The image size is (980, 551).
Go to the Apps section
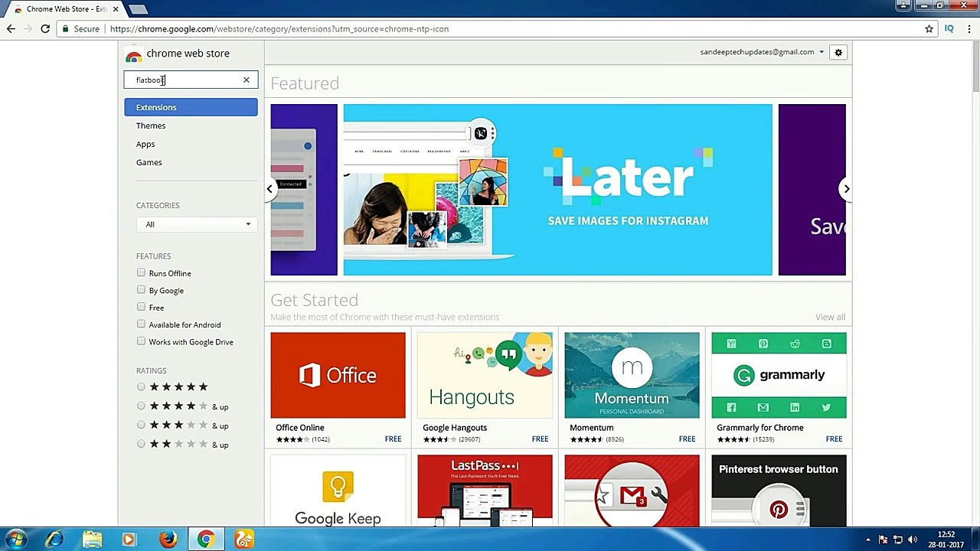[145, 144]
